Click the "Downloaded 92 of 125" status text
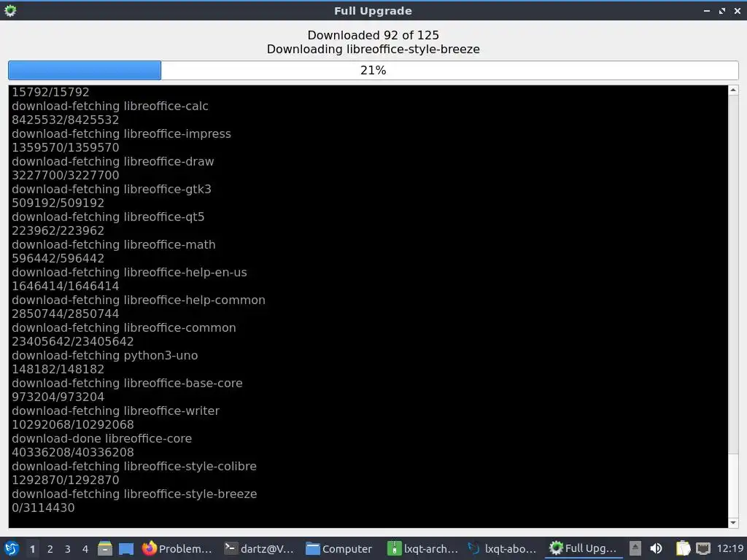 373,35
